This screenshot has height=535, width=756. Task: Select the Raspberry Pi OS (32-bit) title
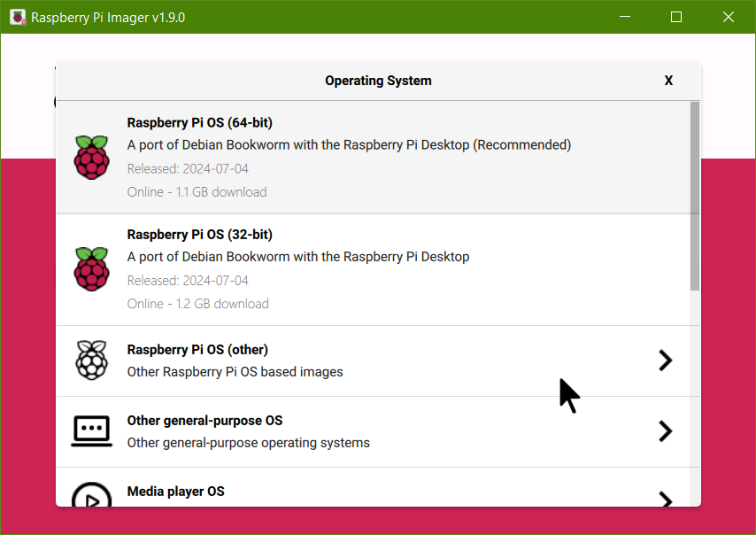(x=199, y=235)
